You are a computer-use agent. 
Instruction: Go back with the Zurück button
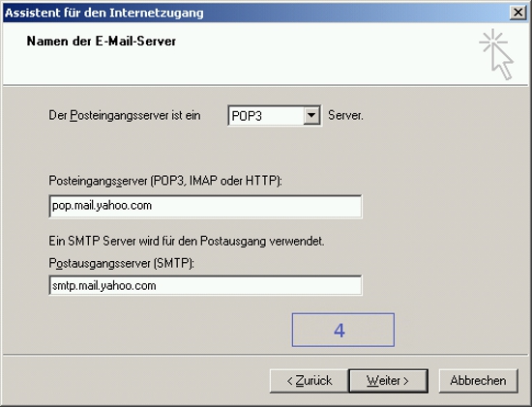point(310,381)
